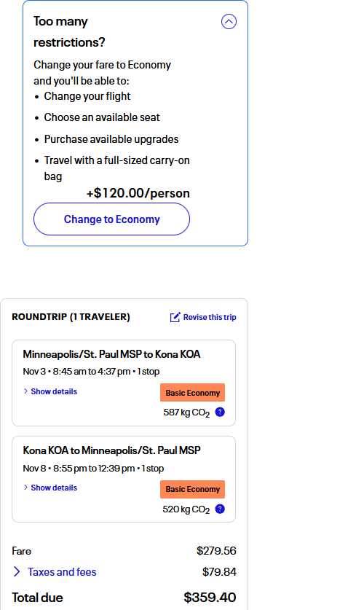
Task: Click the 587 kg CO2 emissions label
Action: point(186,412)
